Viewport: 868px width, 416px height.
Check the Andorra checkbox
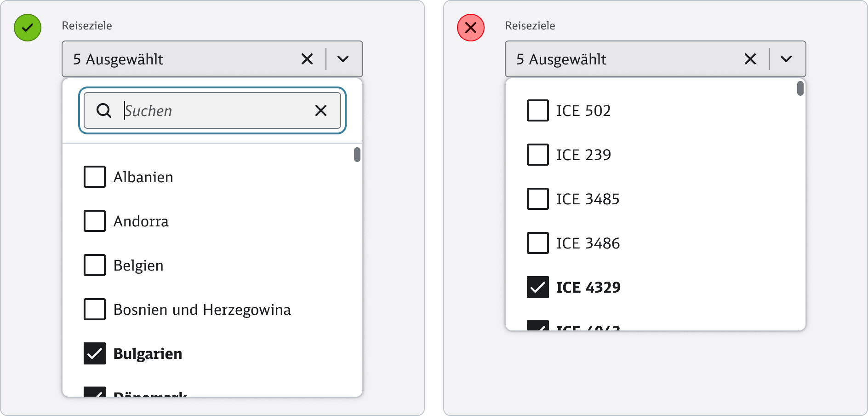[95, 221]
